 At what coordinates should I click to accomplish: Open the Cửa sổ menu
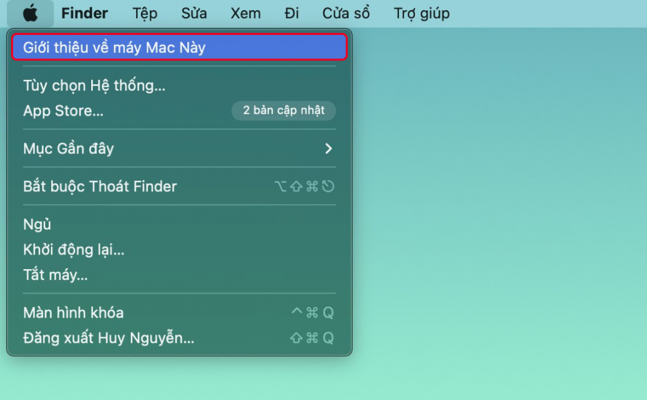[x=346, y=14]
